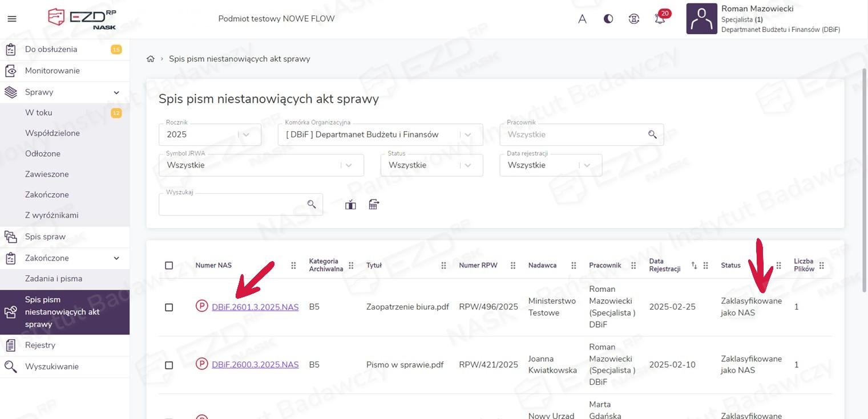Open the notifications bell icon
The image size is (868, 419).
pyautogui.click(x=660, y=19)
